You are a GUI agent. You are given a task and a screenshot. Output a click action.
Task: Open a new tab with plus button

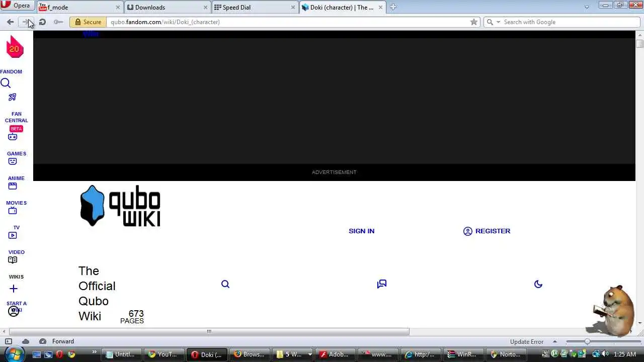pos(393,7)
